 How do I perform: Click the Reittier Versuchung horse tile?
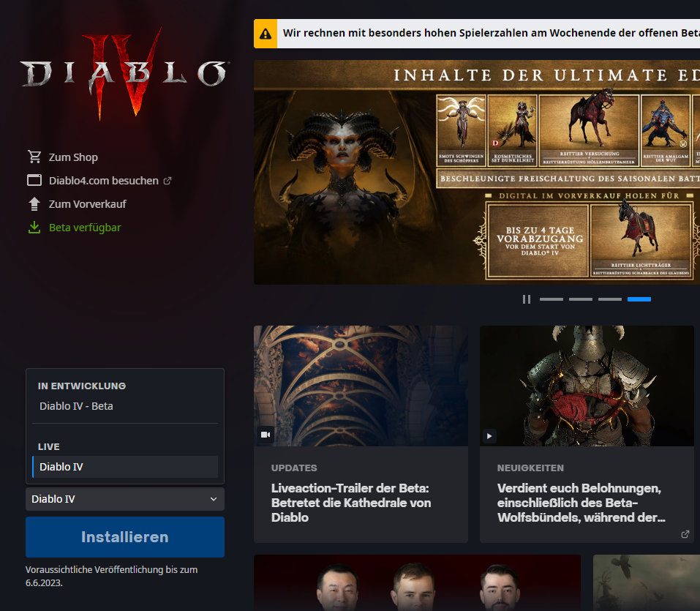click(x=589, y=130)
